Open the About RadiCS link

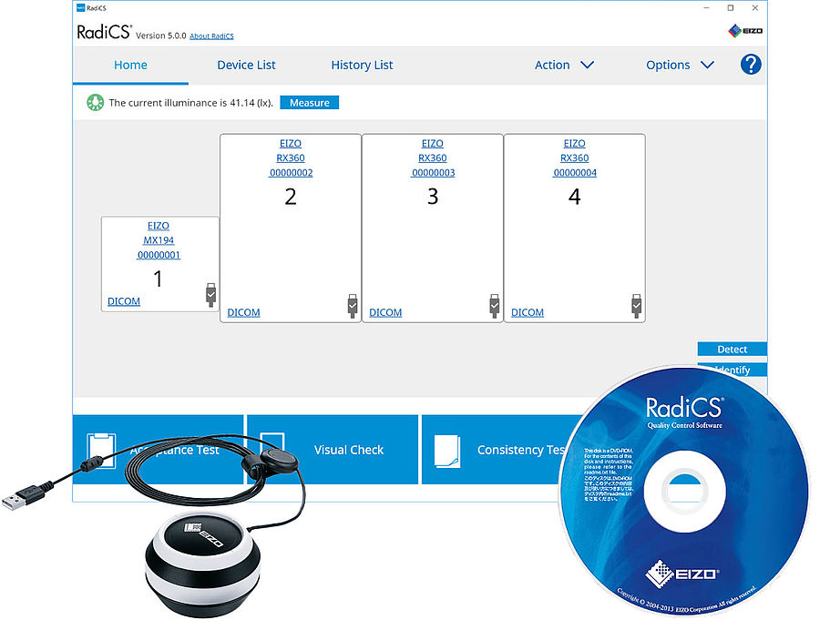point(211,36)
